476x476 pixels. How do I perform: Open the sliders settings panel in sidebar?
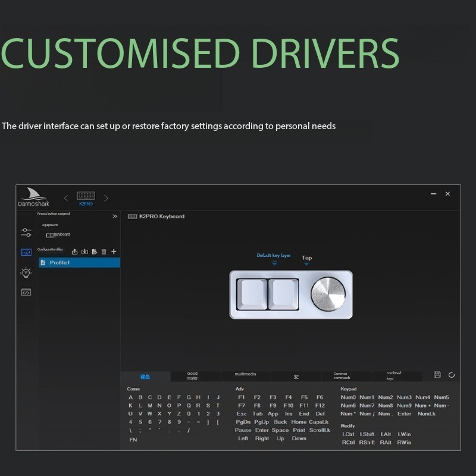26,232
